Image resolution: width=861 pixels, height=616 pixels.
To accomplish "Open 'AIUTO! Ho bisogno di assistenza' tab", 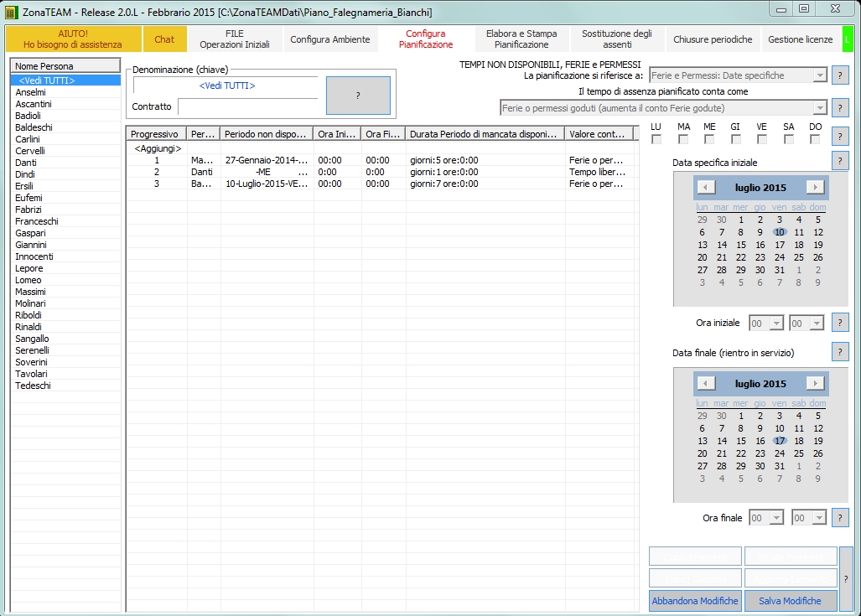I will [73, 39].
